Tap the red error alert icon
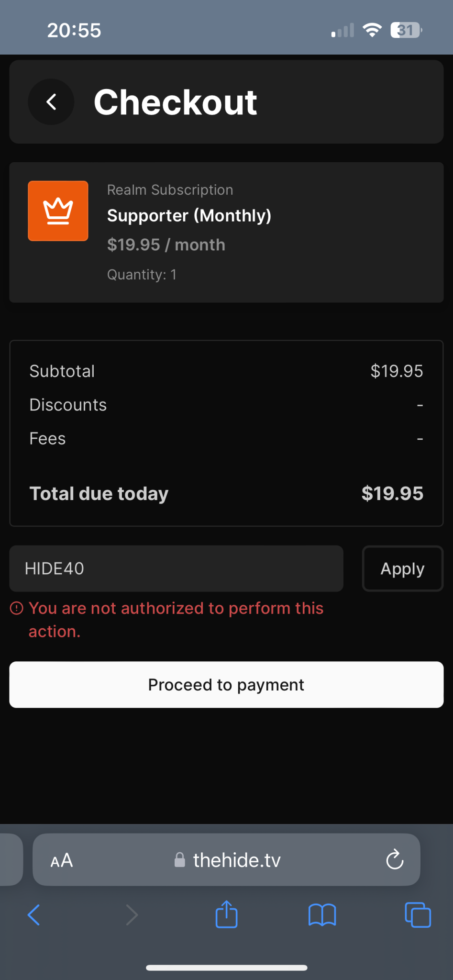This screenshot has width=453, height=980. [x=17, y=608]
